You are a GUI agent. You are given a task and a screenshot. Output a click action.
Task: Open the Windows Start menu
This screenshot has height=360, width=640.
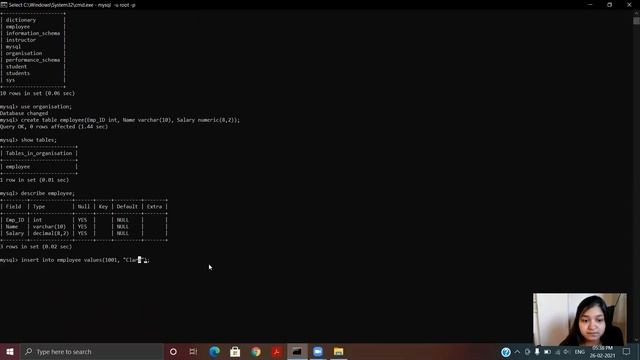[10, 351]
